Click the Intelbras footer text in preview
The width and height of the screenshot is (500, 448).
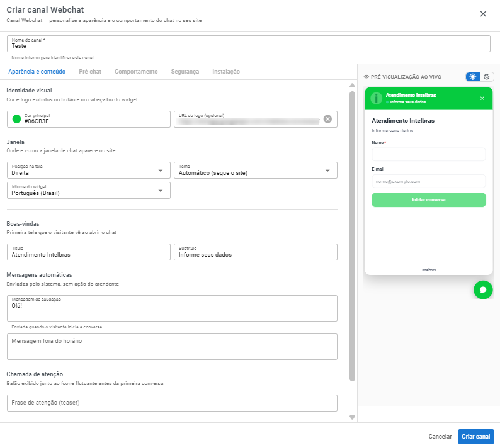429,270
